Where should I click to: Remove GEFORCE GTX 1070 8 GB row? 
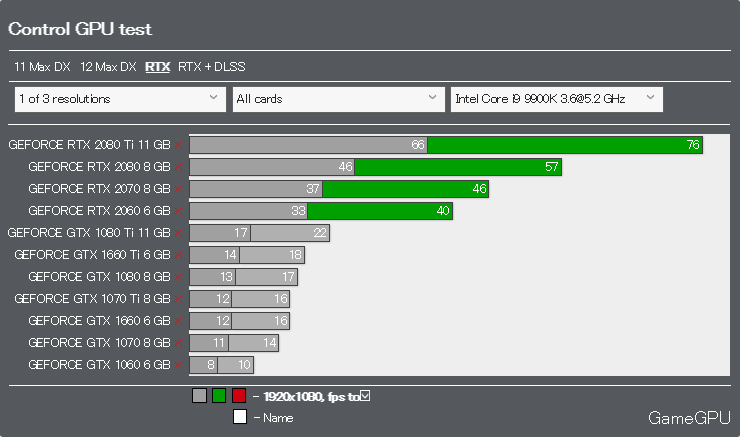point(178,344)
